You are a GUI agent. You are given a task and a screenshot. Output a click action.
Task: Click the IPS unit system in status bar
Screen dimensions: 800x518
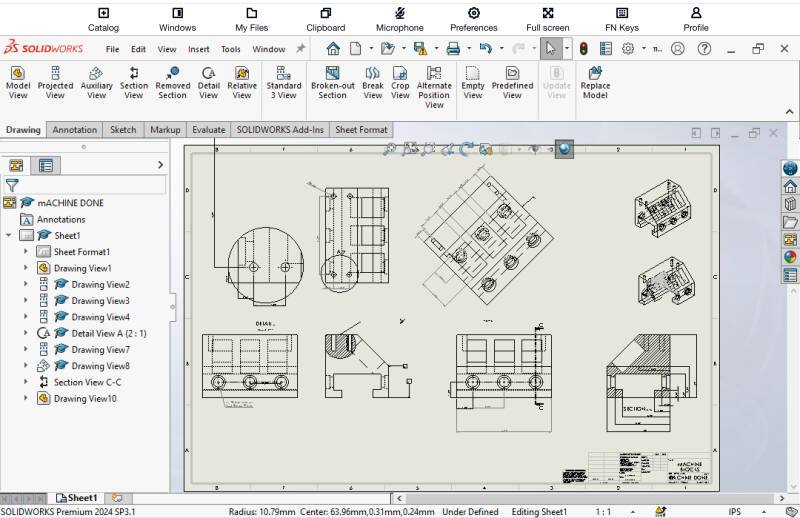[735, 511]
